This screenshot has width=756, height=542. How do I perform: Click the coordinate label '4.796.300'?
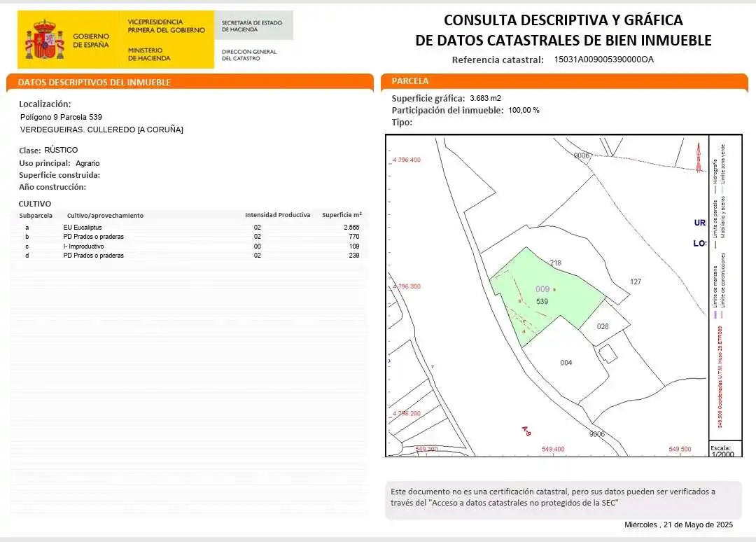pos(407,286)
